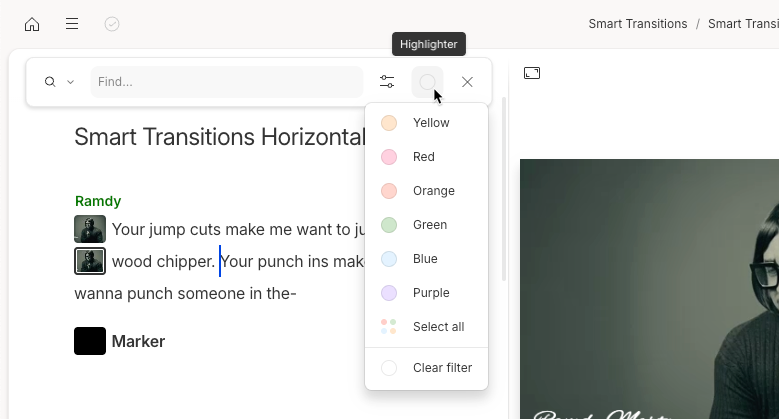This screenshot has width=779, height=419.
Task: Click the script vertical scrollbar
Action: point(504,189)
